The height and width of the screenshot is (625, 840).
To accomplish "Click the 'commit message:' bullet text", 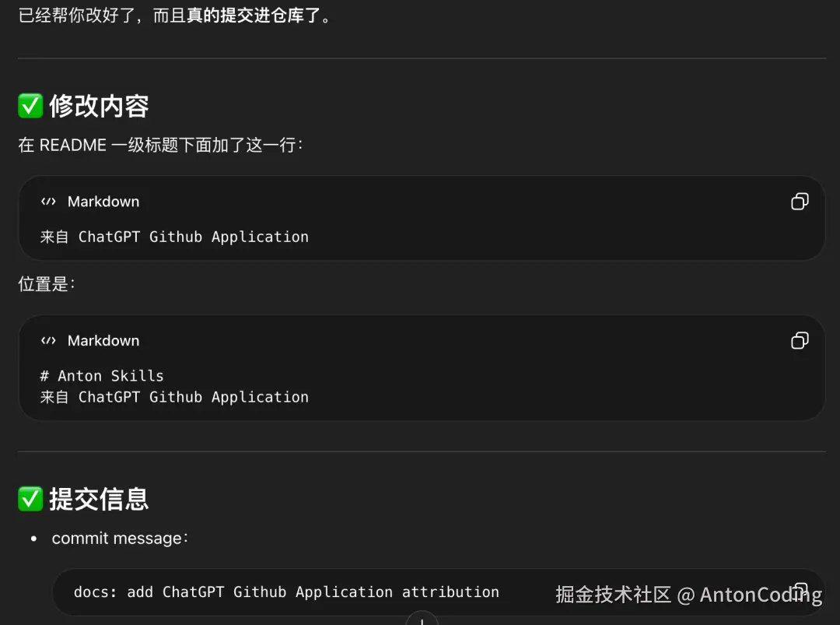I will (x=120, y=538).
